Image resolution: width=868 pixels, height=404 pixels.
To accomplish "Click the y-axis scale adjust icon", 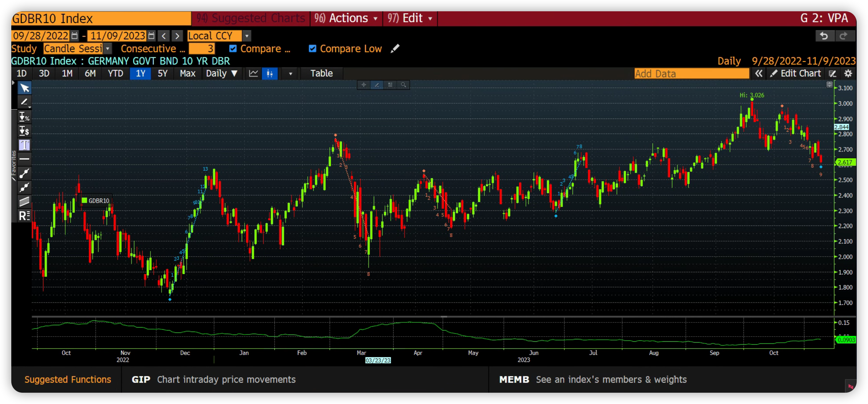I will click(829, 84).
